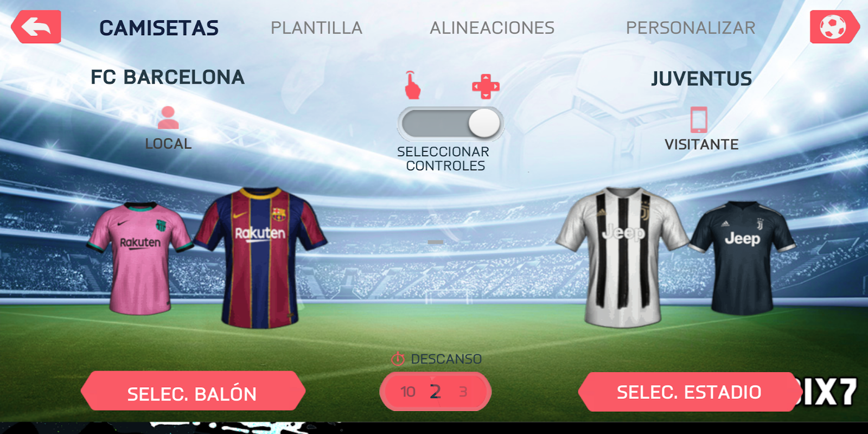Toggle the Seleccionar Controles switch

point(451,124)
